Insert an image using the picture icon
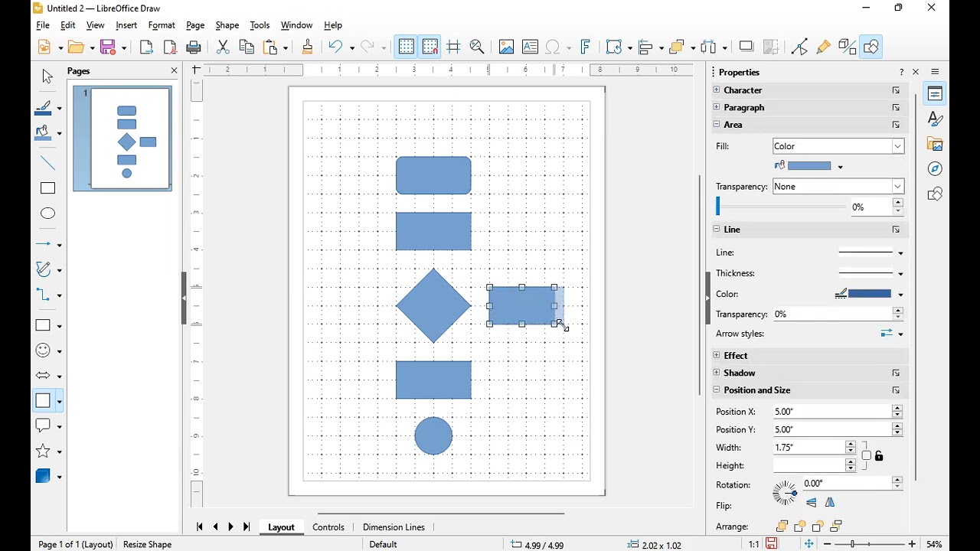980x551 pixels. 506,47
